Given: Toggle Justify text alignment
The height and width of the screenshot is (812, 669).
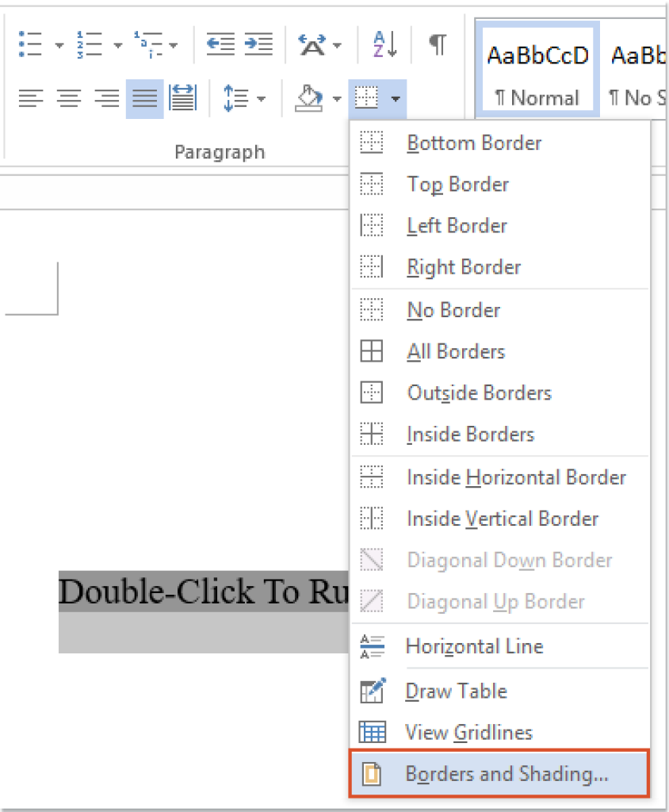Looking at the screenshot, I should (143, 98).
